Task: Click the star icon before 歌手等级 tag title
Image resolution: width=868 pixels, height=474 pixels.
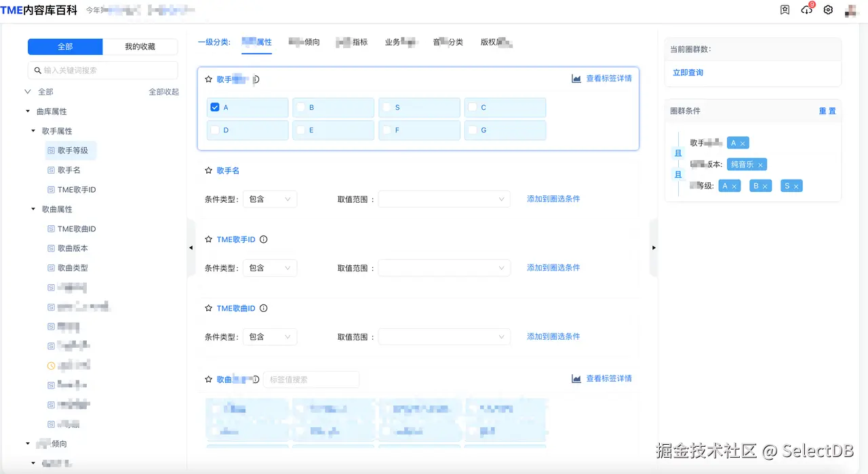Action: [x=208, y=79]
